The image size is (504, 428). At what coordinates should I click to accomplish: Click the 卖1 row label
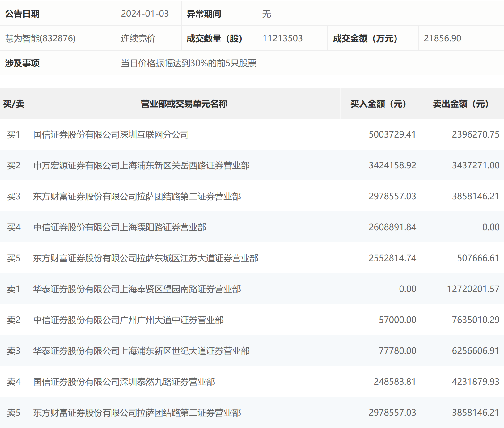coord(14,289)
